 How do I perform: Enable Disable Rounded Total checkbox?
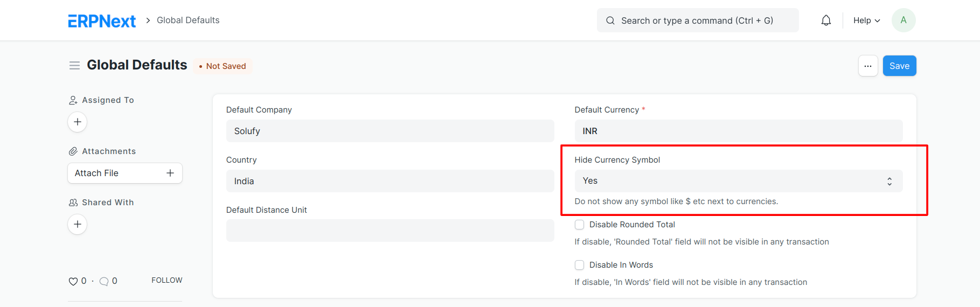click(579, 225)
